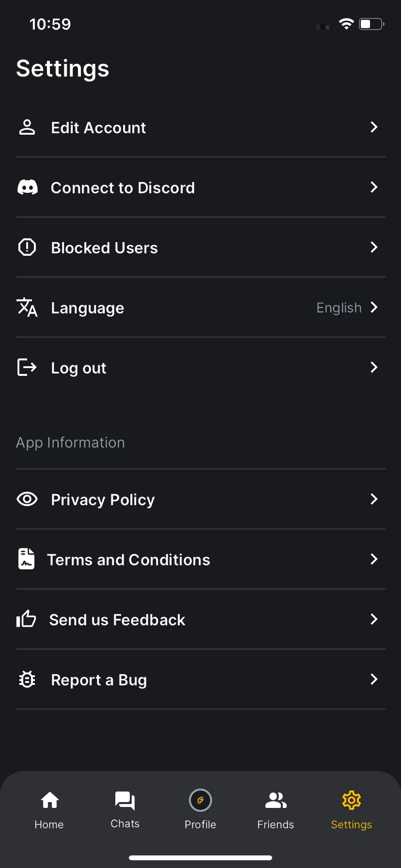Tap the Terms and Conditions document icon
Screen dimensions: 401x868
(x=27, y=559)
